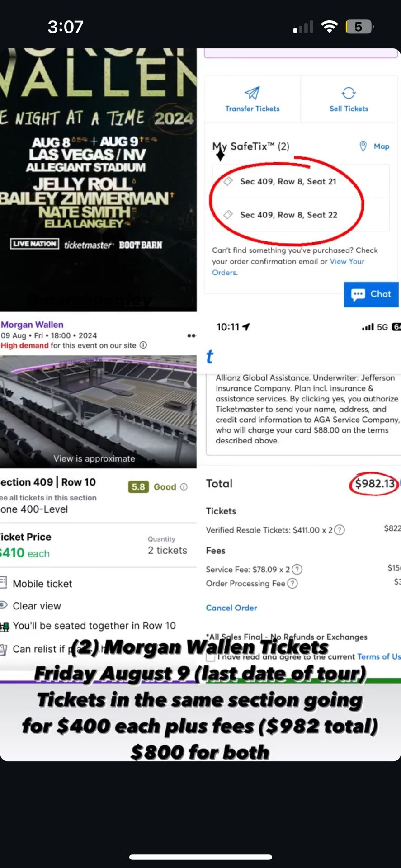
Task: Tap the Morgan Wallen tour poster image
Action: tap(98, 180)
